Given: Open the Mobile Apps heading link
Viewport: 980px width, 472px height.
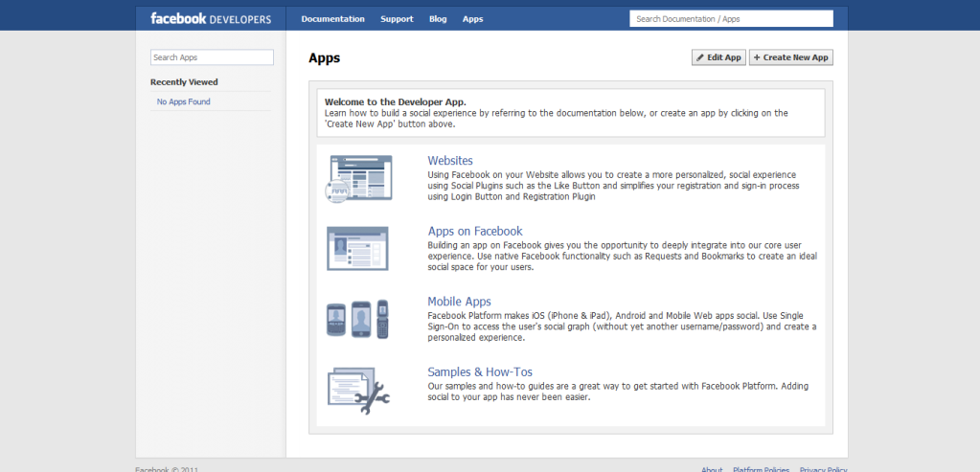Looking at the screenshot, I should [x=459, y=302].
